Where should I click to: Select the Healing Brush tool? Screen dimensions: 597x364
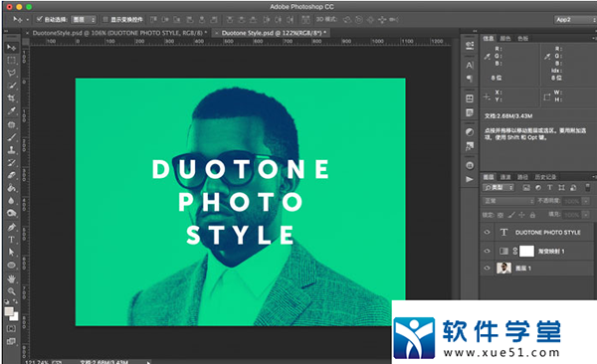tap(11, 124)
